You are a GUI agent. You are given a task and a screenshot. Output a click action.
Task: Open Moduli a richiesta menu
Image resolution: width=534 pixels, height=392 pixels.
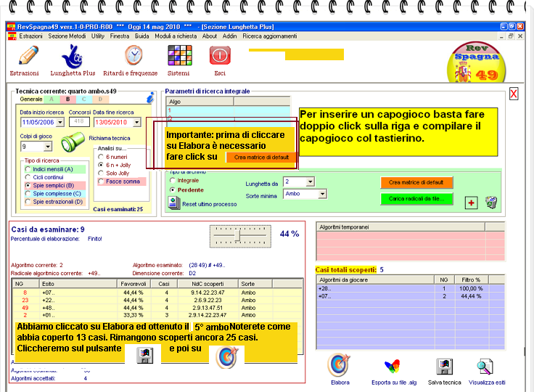[x=176, y=36]
